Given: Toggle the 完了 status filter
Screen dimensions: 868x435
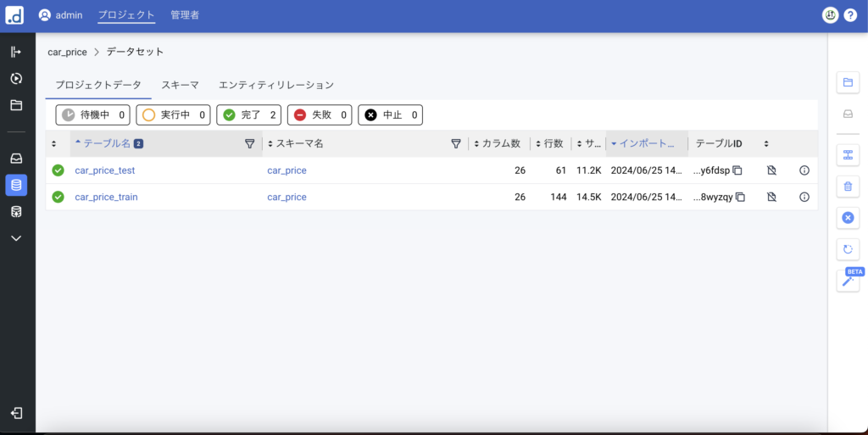Looking at the screenshot, I should (250, 114).
